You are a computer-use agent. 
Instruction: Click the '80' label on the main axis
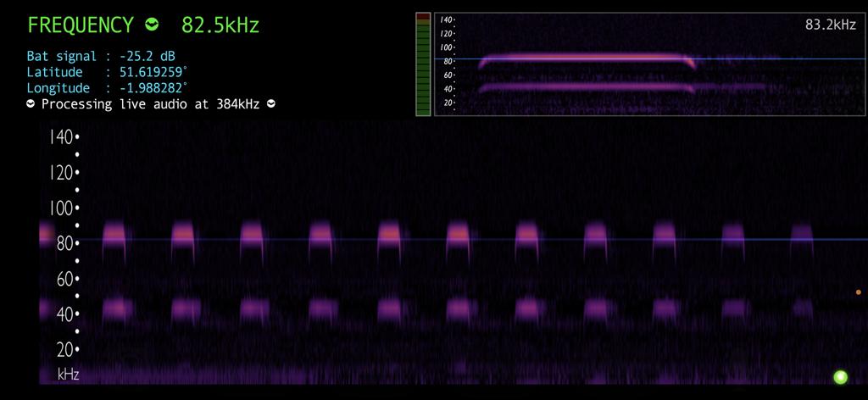tap(64, 243)
